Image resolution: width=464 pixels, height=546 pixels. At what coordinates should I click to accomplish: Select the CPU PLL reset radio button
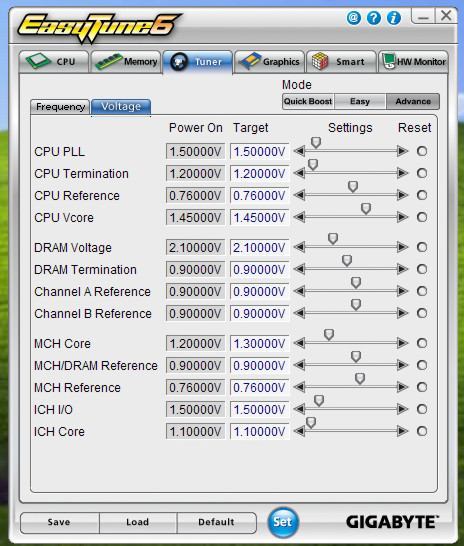click(422, 151)
